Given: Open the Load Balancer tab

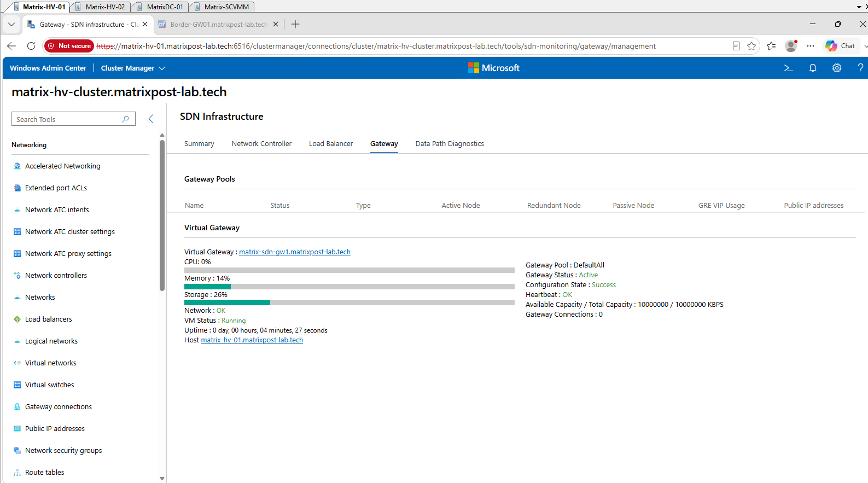Looking at the screenshot, I should tap(331, 144).
